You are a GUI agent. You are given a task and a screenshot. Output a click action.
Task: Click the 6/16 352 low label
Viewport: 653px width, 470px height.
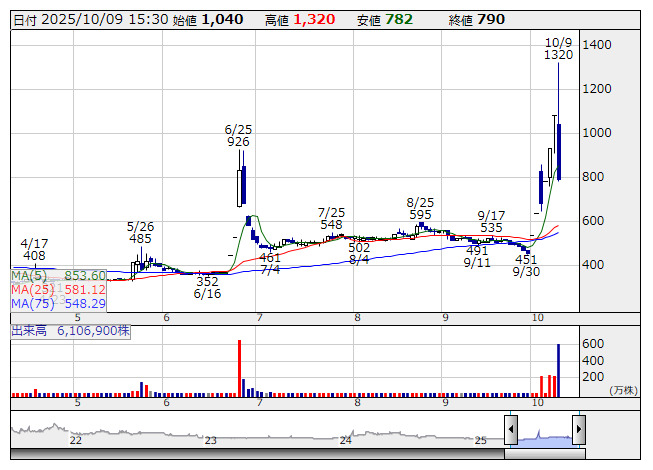click(207, 288)
